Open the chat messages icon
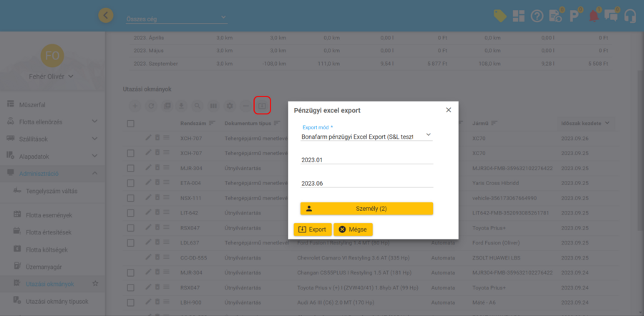 click(611, 15)
